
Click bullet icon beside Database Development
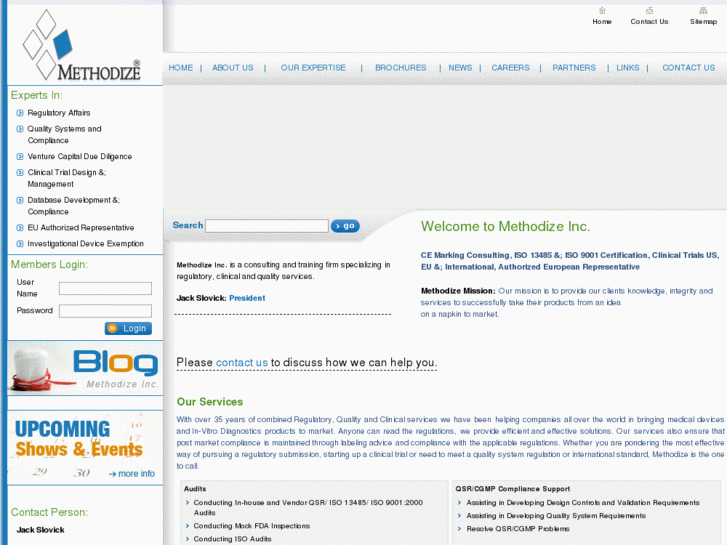20,200
